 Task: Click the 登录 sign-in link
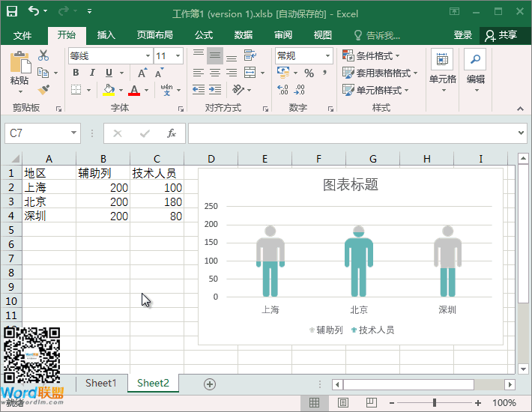[x=463, y=35]
